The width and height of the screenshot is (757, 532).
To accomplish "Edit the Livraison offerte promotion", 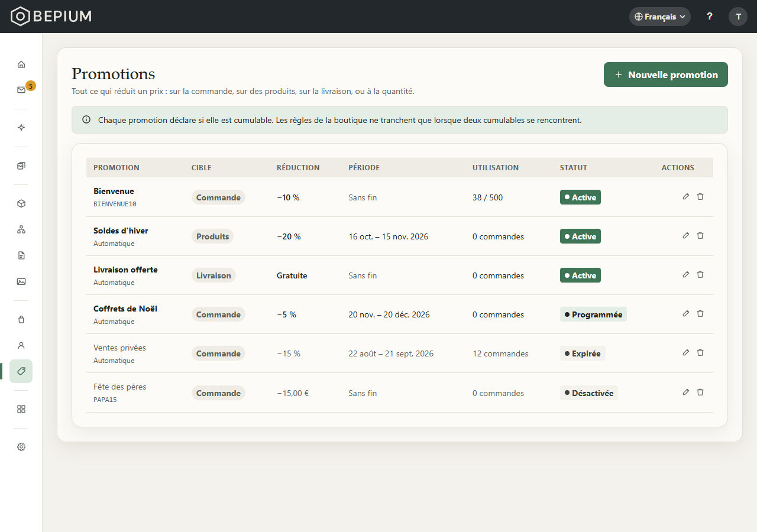I will (x=686, y=274).
